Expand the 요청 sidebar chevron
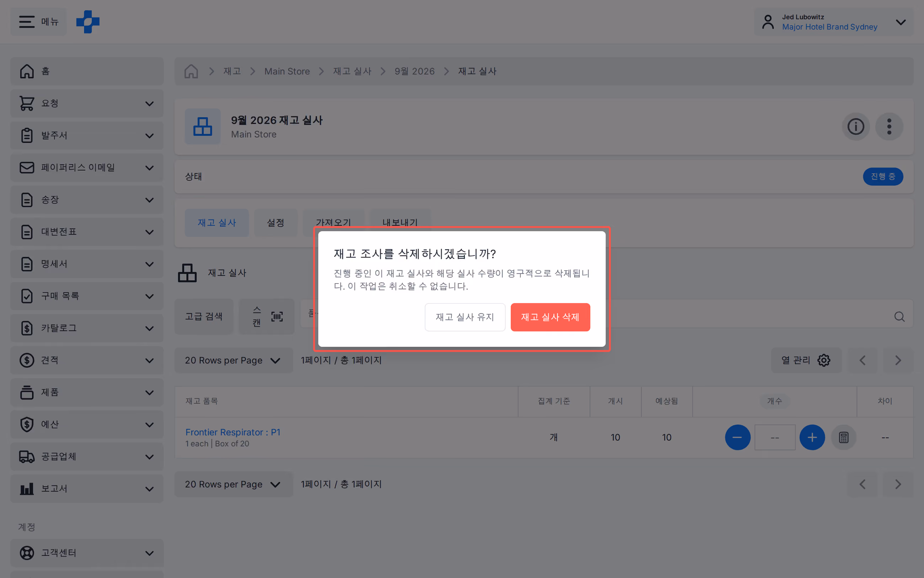The image size is (924, 578). 150,104
